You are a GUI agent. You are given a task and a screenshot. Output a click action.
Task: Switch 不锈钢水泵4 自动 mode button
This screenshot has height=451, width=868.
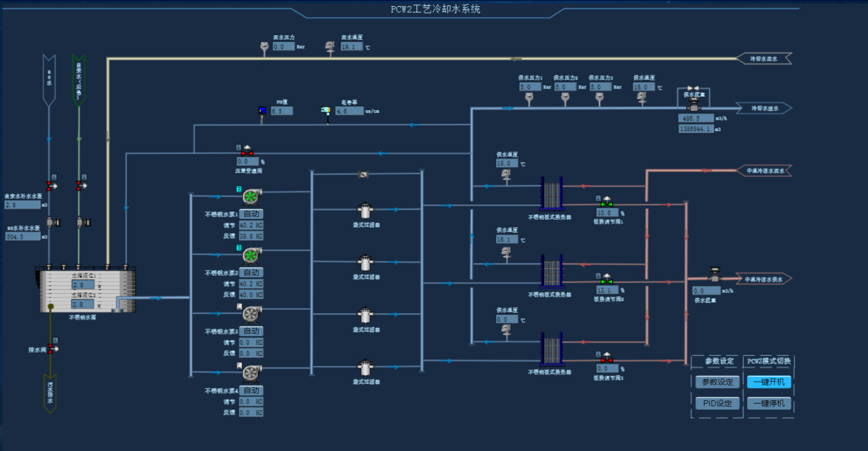(x=251, y=391)
